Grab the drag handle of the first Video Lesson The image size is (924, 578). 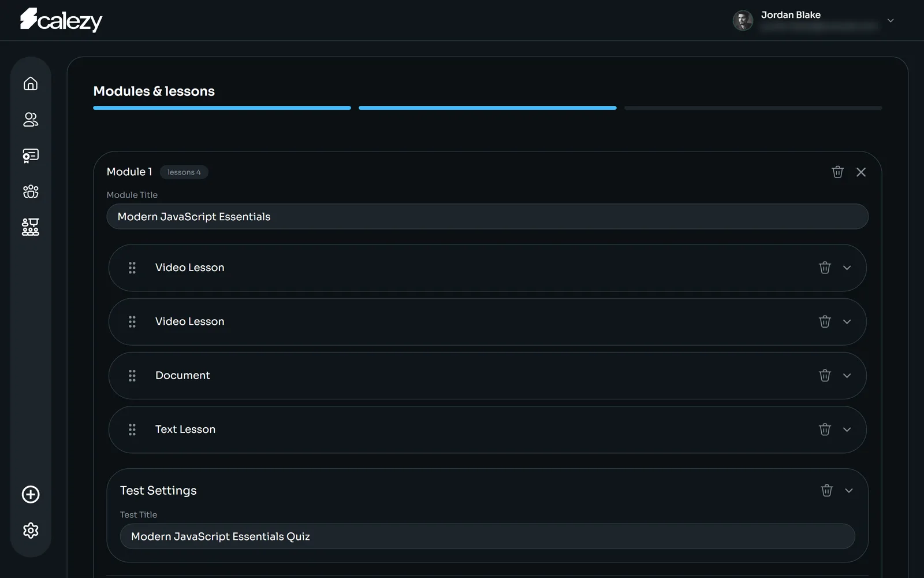click(x=132, y=268)
